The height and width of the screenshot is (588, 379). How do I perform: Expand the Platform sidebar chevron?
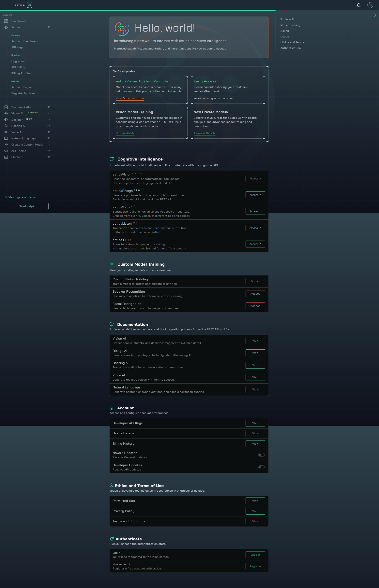(49, 157)
